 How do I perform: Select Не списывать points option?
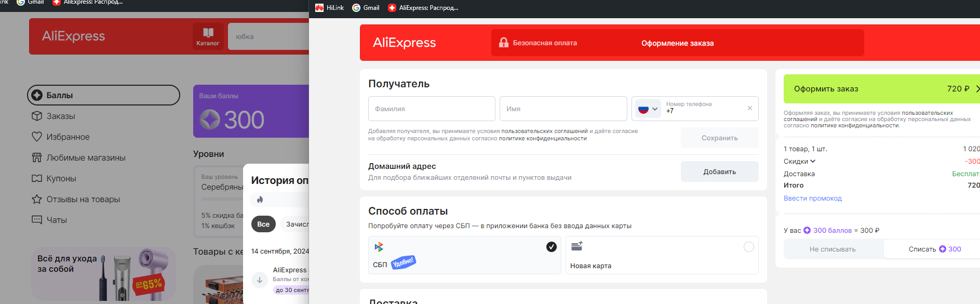coord(833,249)
